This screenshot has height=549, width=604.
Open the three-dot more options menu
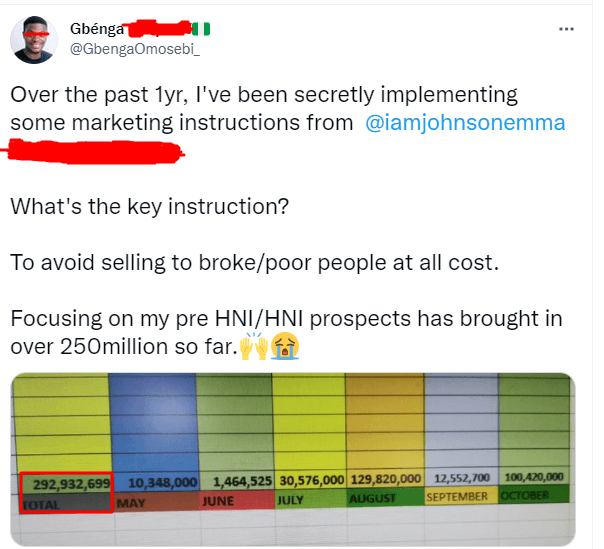(x=566, y=29)
